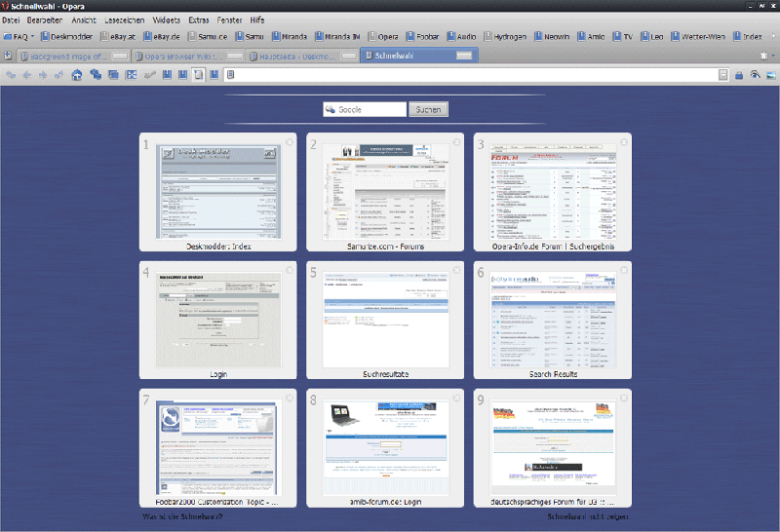Open speed dial 8 amib-forum.de Login thumbnail

pyautogui.click(x=385, y=448)
